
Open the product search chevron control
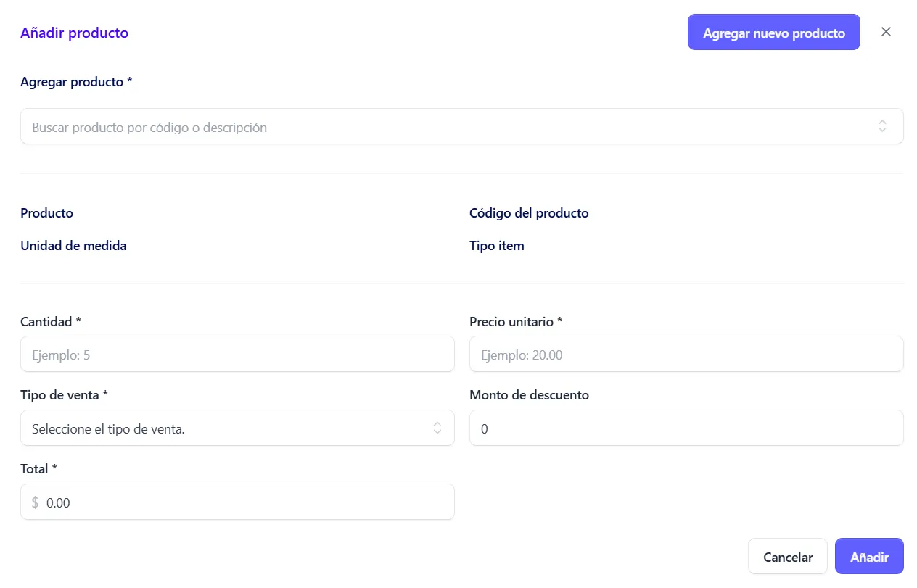882,125
